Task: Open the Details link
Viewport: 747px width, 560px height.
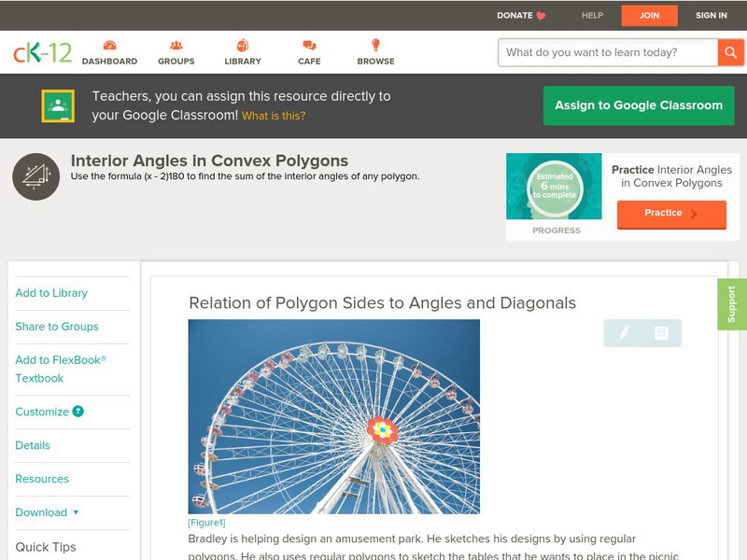Action: click(33, 445)
